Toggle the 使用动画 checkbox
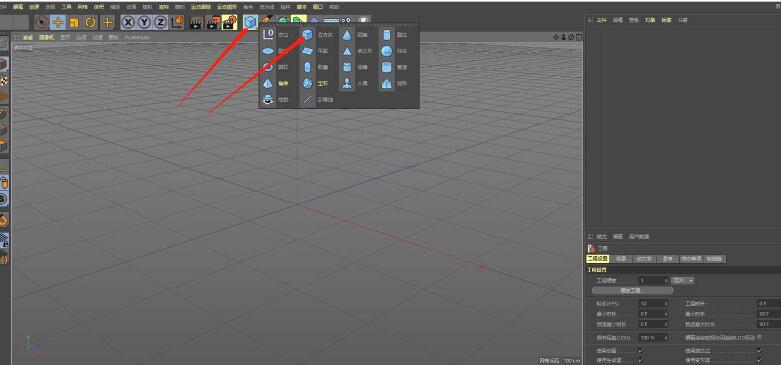The width and height of the screenshot is (781, 365). (x=642, y=351)
